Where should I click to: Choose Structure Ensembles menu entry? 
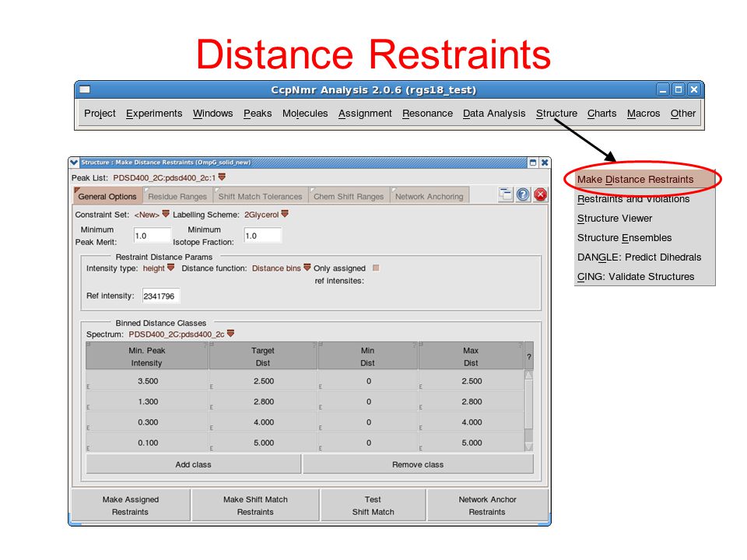coord(644,238)
